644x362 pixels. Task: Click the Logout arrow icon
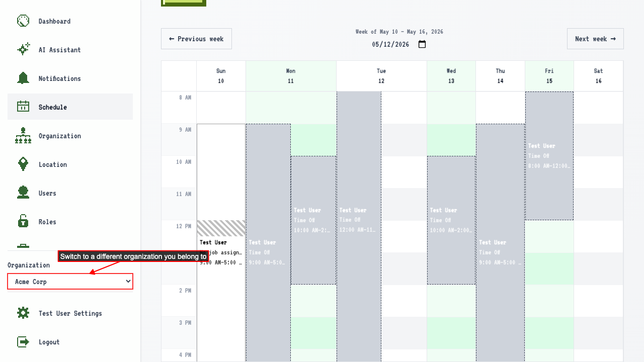pos(23,342)
